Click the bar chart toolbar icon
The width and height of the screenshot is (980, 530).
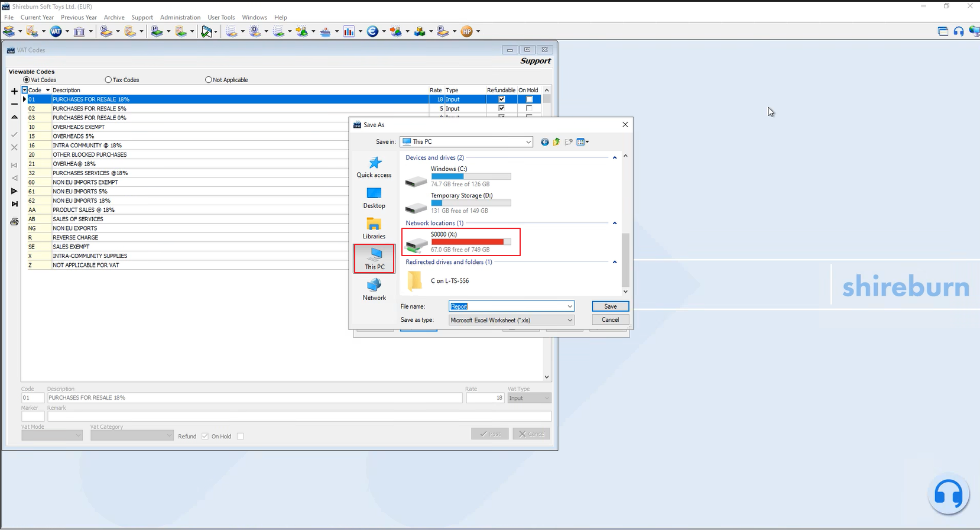[x=348, y=31]
